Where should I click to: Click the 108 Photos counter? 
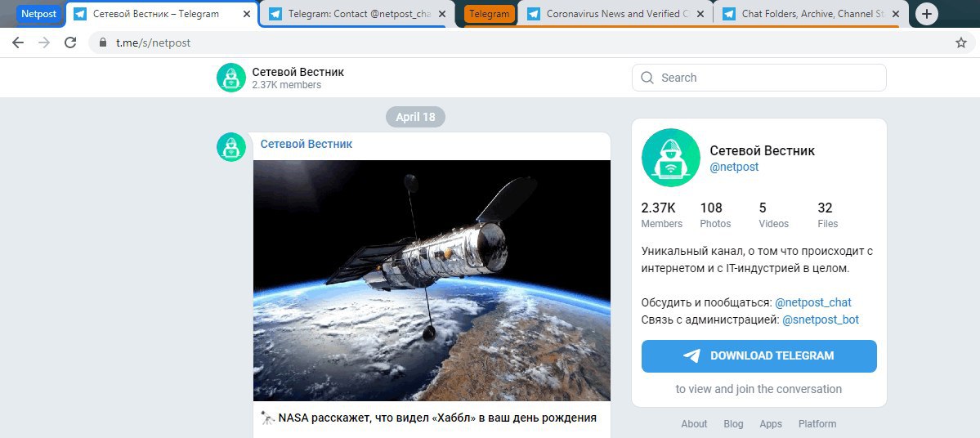[715, 215]
